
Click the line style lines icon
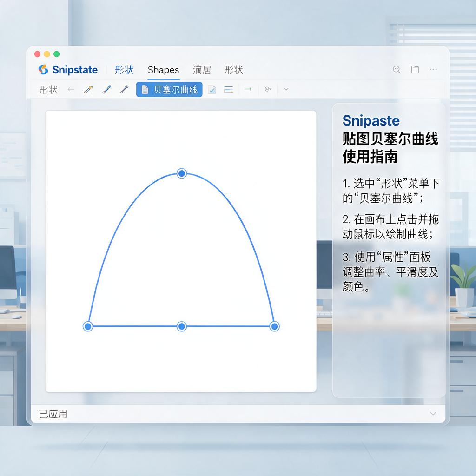coord(228,89)
